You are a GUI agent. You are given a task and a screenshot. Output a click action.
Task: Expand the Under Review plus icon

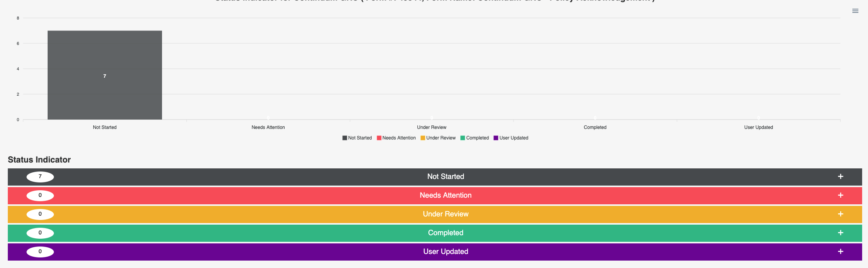coord(840,214)
